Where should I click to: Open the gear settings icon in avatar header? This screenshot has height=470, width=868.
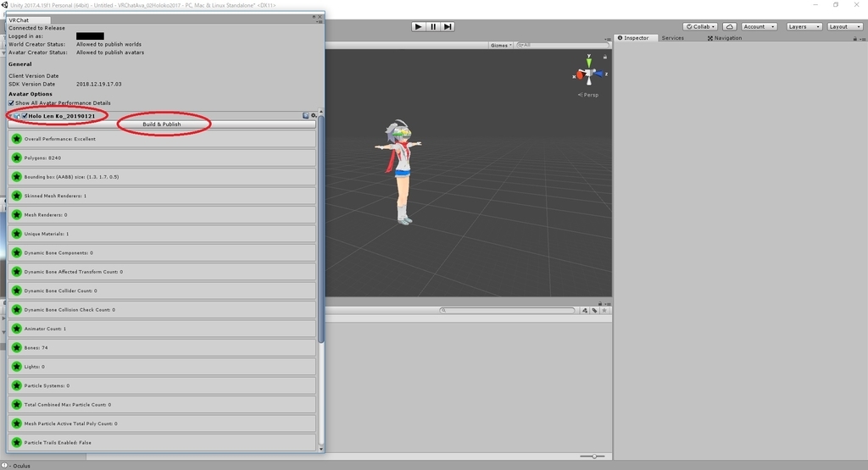(314, 115)
